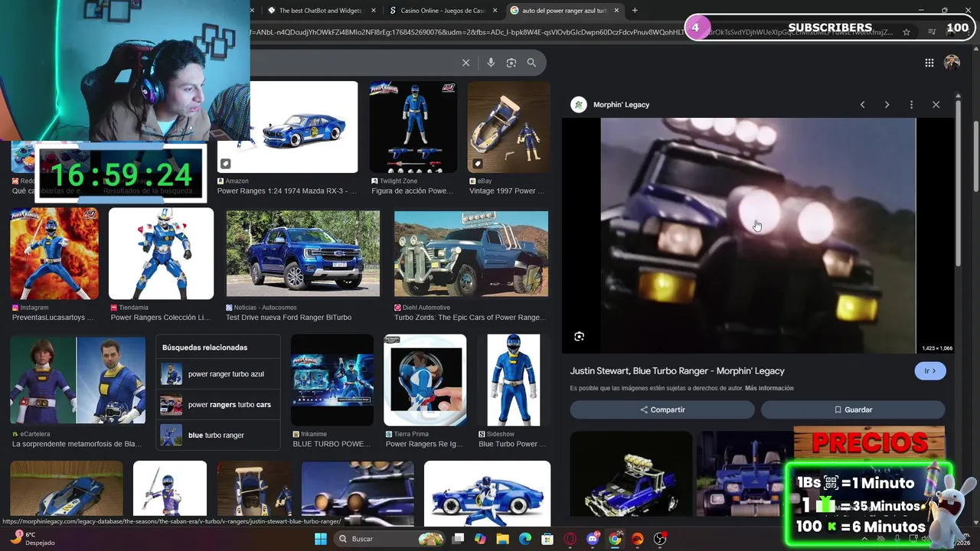Open Tierra Prima Power Rangers Re-Ignition image

[x=425, y=380]
